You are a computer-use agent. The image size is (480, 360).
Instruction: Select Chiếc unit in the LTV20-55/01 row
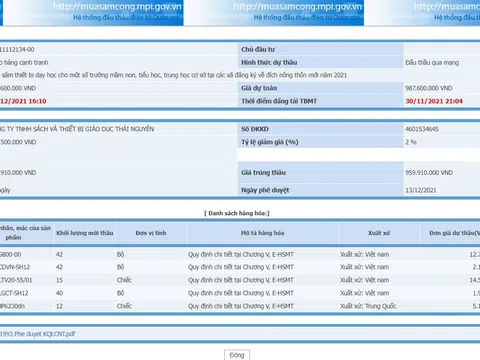pos(124,280)
